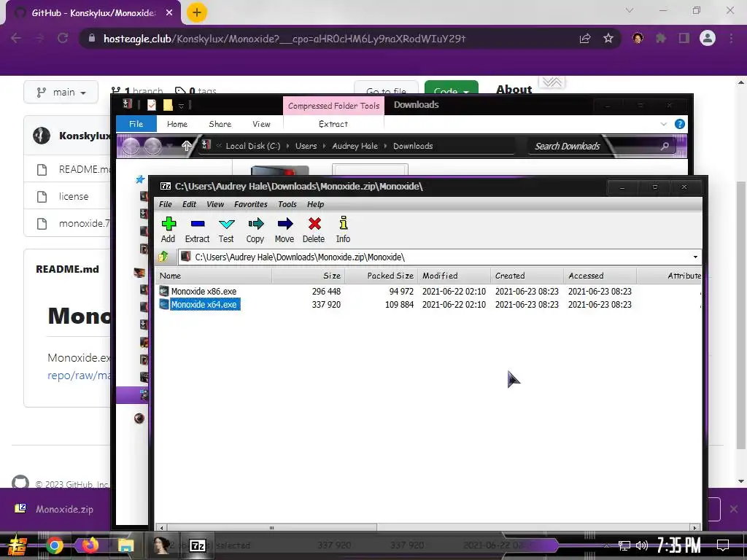Click Audrey Hale in Explorer breadcrumb

[x=355, y=146]
